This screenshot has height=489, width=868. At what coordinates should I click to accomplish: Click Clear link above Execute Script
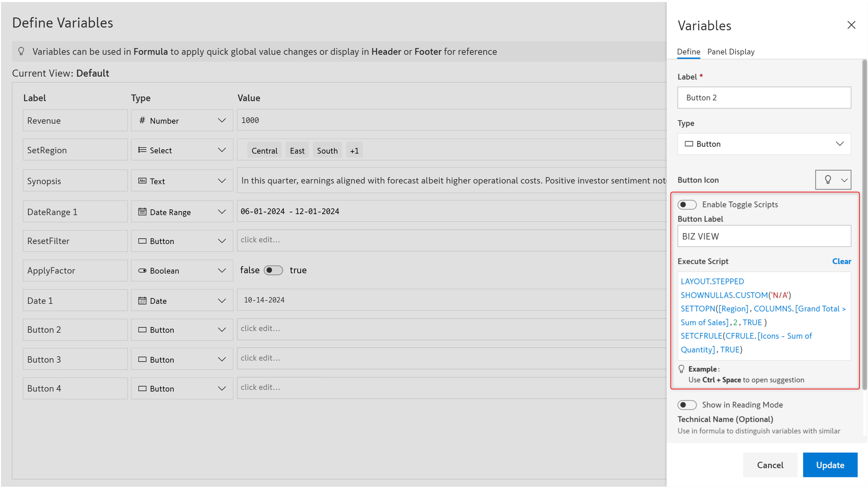[841, 261]
